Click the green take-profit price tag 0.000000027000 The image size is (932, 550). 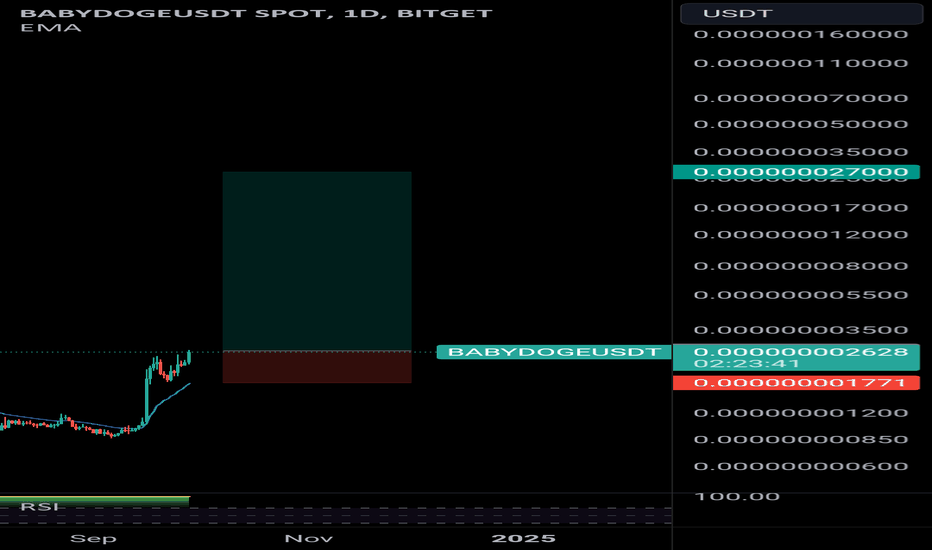click(796, 172)
